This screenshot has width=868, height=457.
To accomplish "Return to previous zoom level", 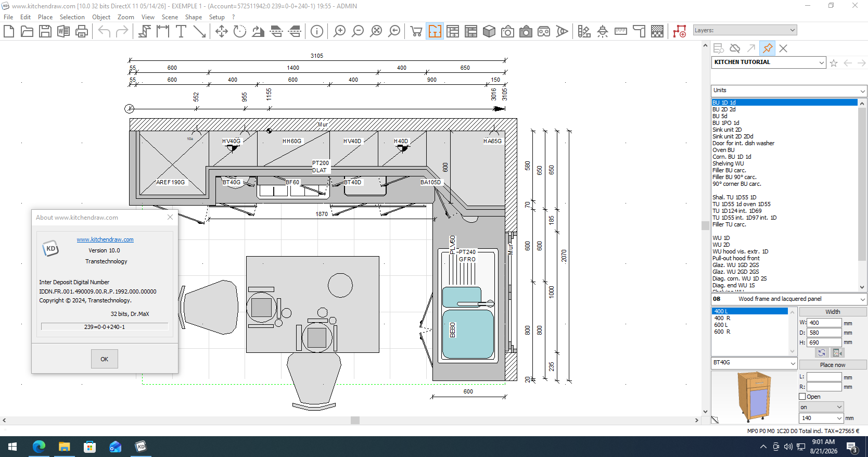I will tap(394, 31).
